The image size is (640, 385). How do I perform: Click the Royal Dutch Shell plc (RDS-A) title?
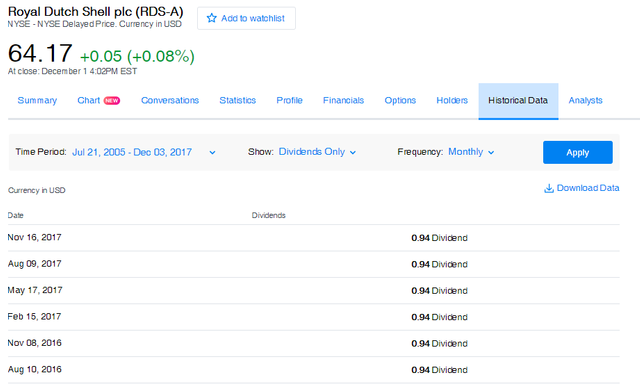(96, 11)
